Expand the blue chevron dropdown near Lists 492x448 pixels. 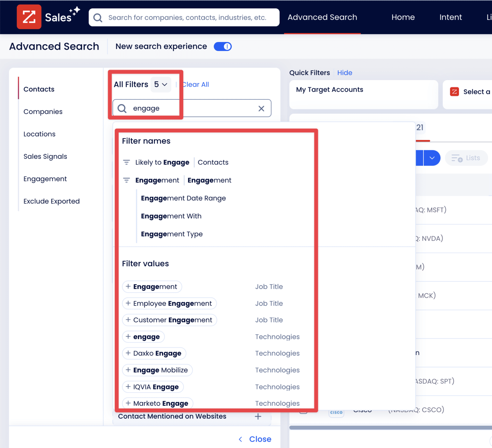[x=432, y=158]
